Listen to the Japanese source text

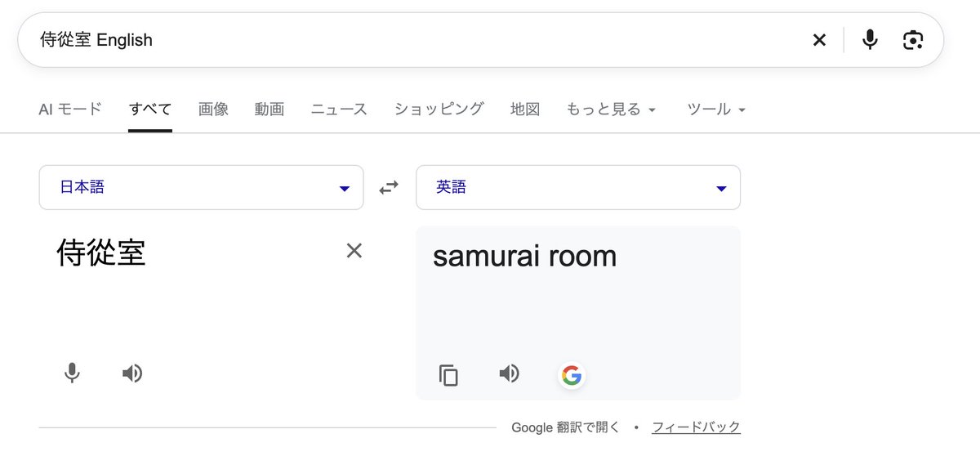tap(132, 373)
